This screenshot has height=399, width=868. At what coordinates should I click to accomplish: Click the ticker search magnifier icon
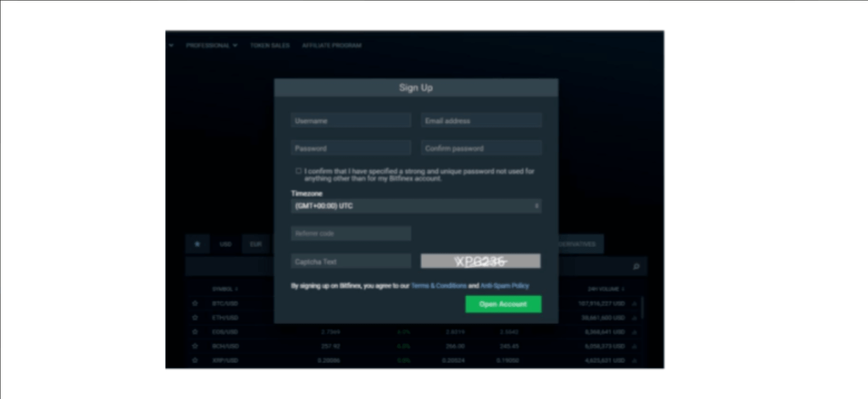pos(636,267)
